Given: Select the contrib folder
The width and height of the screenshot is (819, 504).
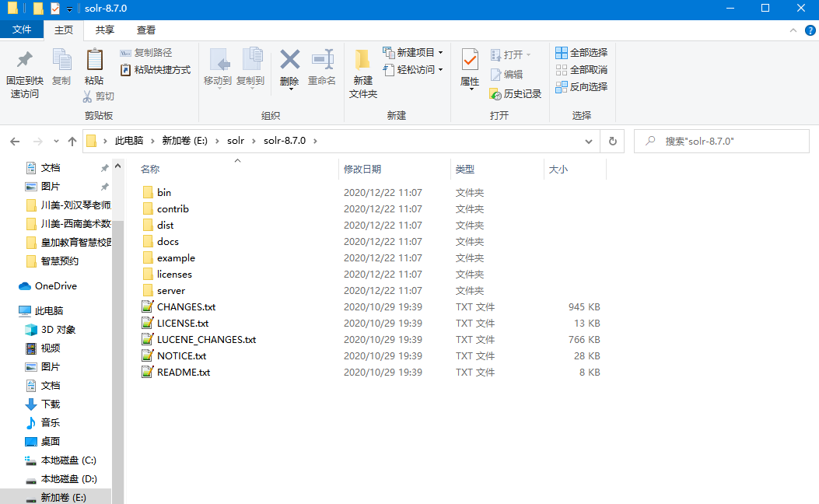Looking at the screenshot, I should click(x=173, y=209).
